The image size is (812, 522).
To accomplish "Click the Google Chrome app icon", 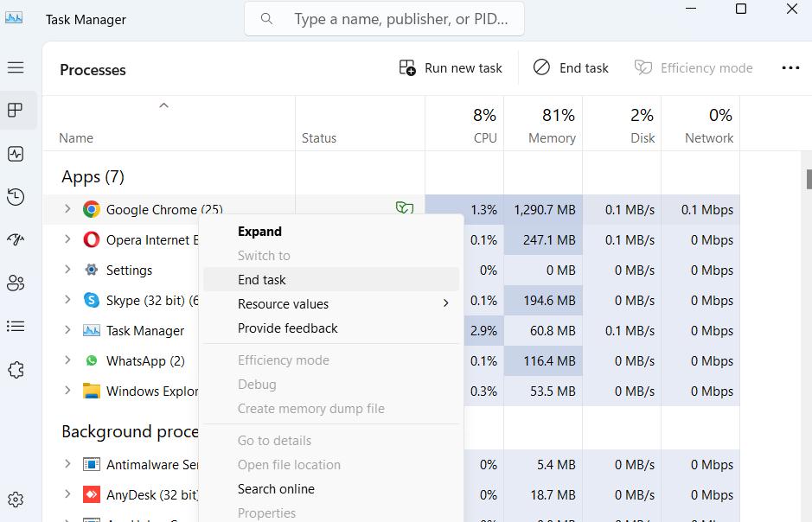I will [92, 209].
